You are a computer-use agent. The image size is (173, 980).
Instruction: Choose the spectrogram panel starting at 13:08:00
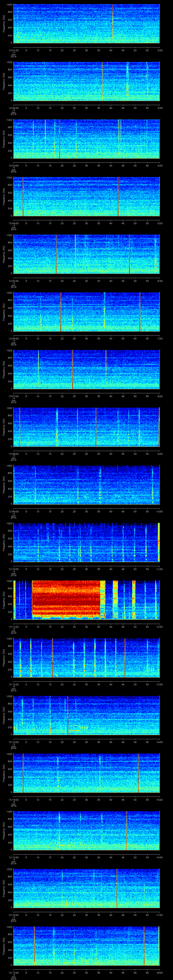(x=87, y=427)
